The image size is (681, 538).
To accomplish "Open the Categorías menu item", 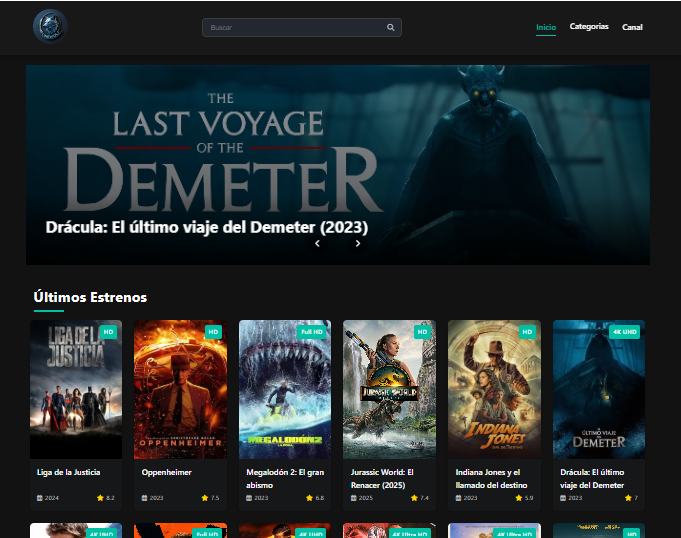I will point(589,27).
